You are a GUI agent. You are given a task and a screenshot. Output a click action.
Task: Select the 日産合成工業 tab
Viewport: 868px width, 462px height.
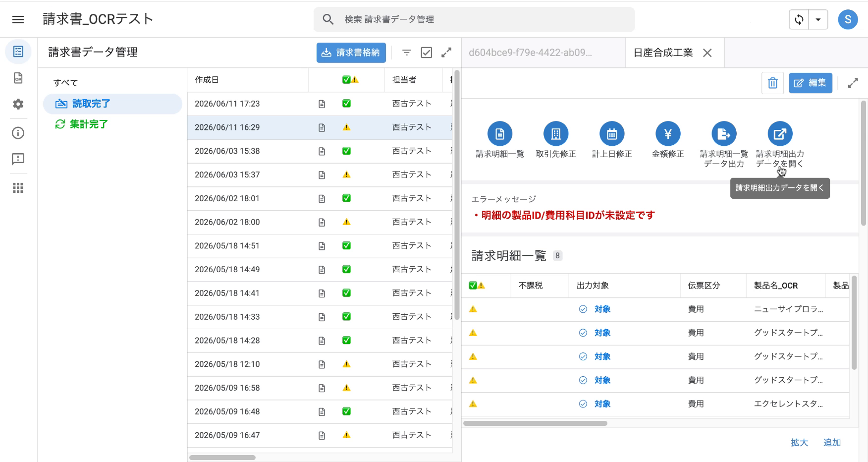(x=663, y=53)
